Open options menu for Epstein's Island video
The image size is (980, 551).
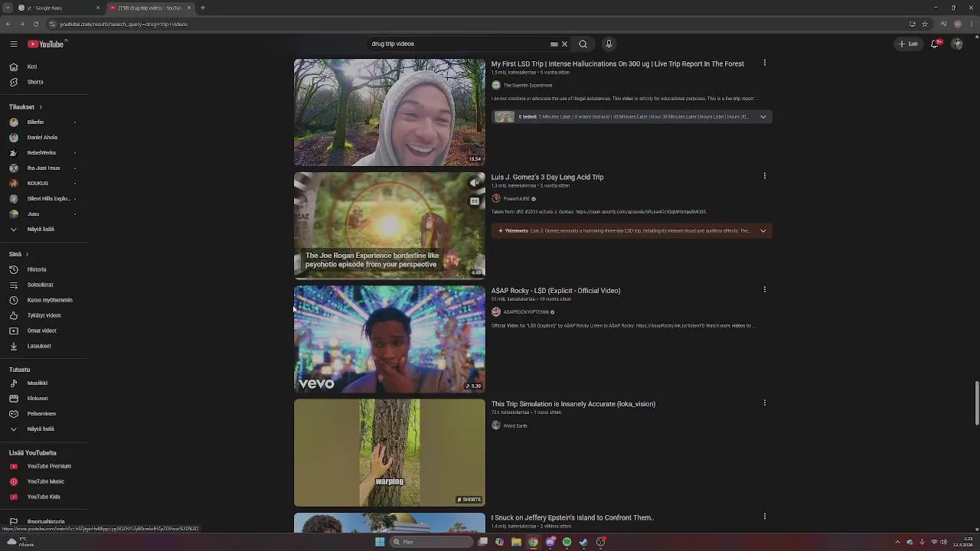point(764,516)
